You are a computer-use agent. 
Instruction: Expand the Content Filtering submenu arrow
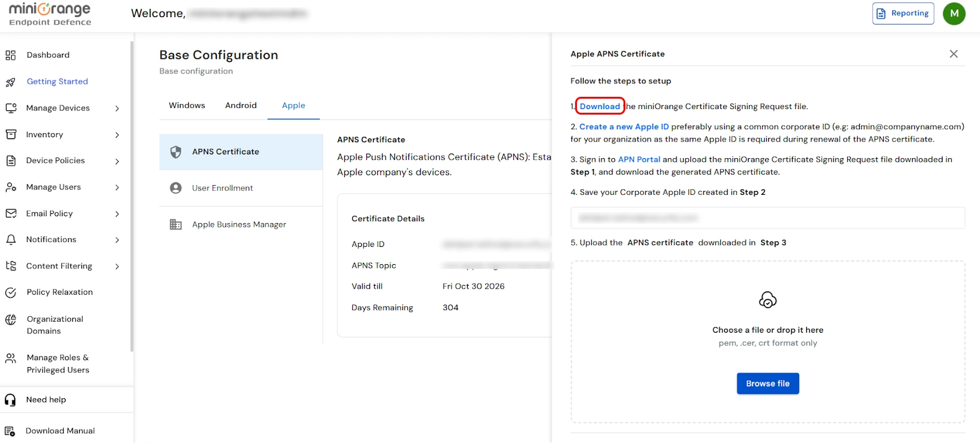[117, 267]
